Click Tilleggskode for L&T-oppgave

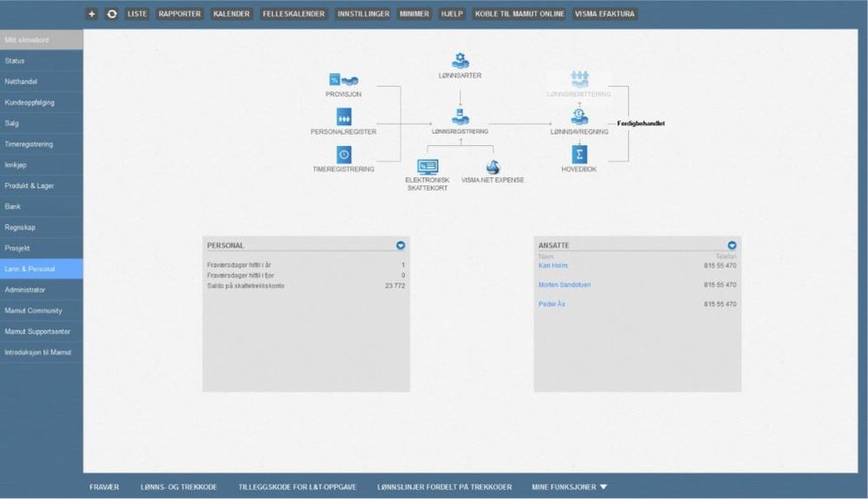coord(297,487)
